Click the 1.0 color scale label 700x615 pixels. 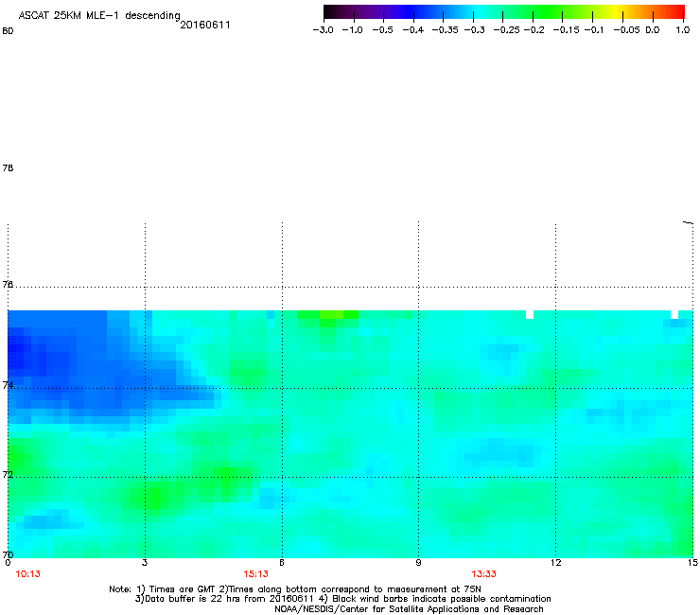683,30
